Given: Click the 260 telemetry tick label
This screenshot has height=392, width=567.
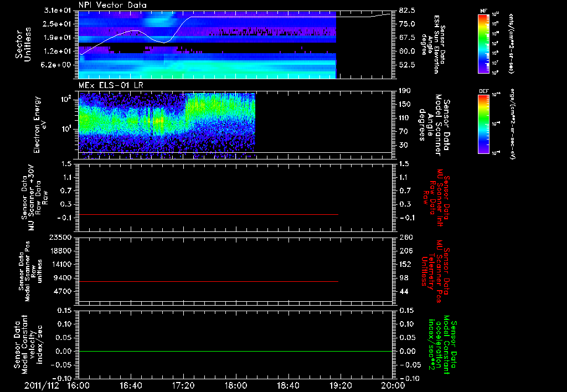Looking at the screenshot, I should coord(406,237).
